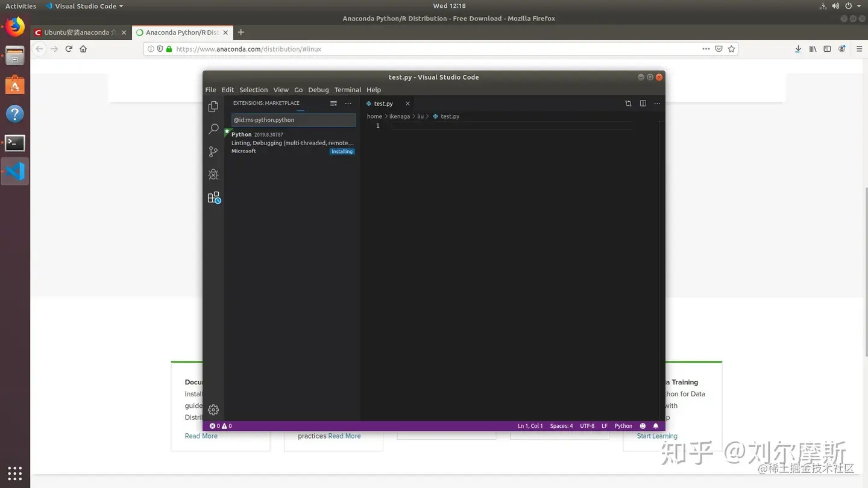868x488 pixels.
Task: Open the VS Code Help menu
Action: pyautogui.click(x=374, y=90)
